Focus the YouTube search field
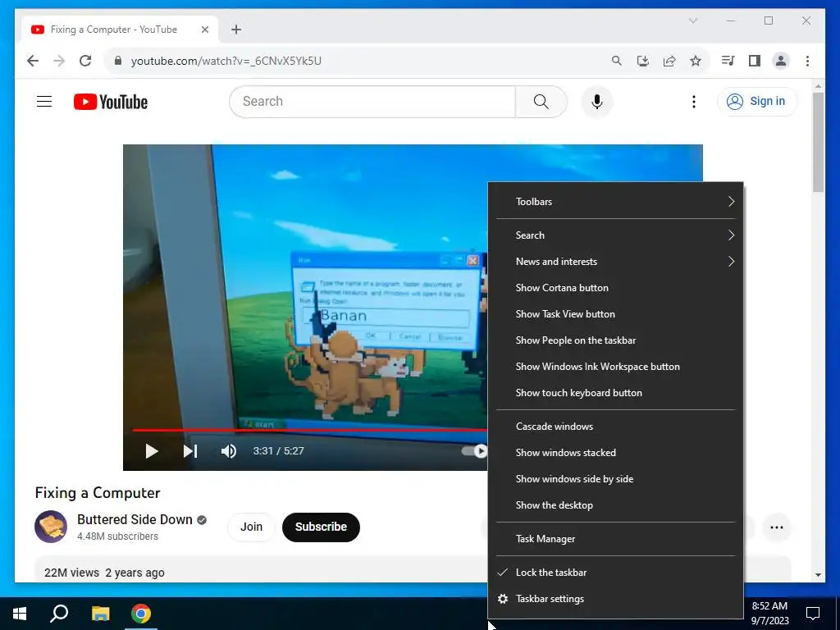The height and width of the screenshot is (630, 840). (372, 101)
